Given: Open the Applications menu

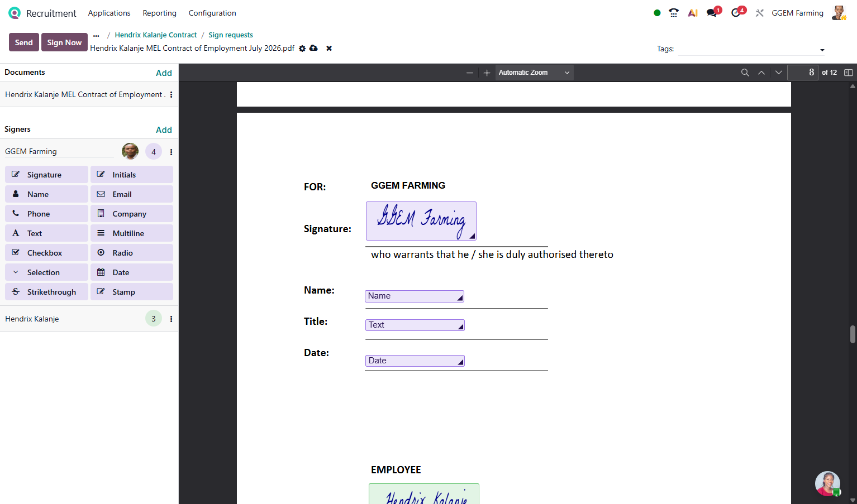Looking at the screenshot, I should (x=109, y=13).
